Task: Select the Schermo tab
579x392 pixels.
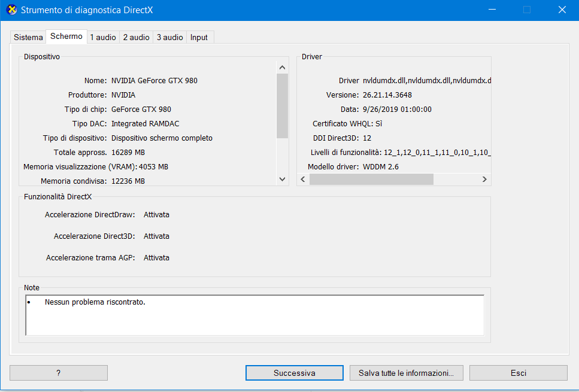Action: (x=66, y=37)
